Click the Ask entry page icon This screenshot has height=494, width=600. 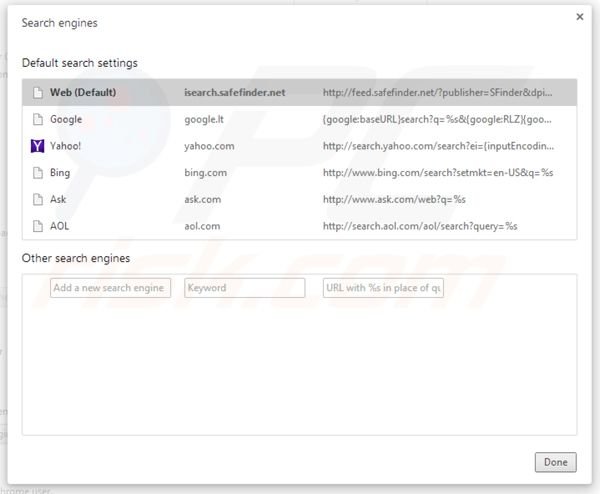tap(38, 200)
